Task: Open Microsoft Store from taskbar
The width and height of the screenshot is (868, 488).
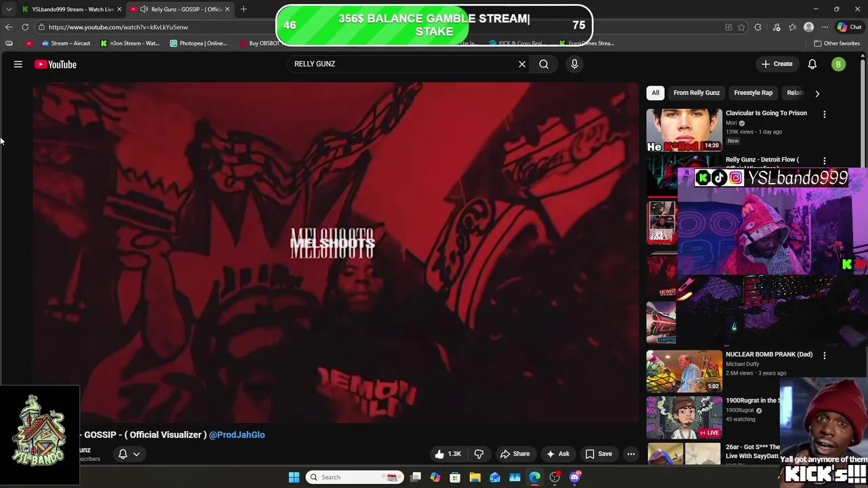Action: pyautogui.click(x=455, y=477)
